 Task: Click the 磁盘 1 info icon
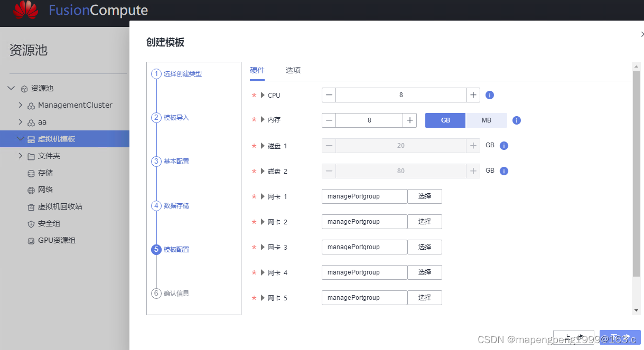click(504, 146)
